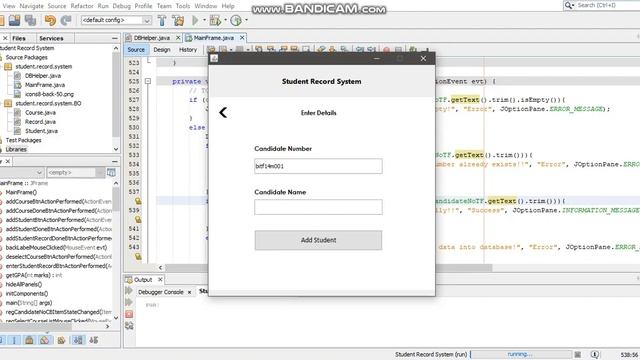Click the Re-run icon in Output panel
Image resolution: width=640 pixels, height=360 pixels.
129,291
